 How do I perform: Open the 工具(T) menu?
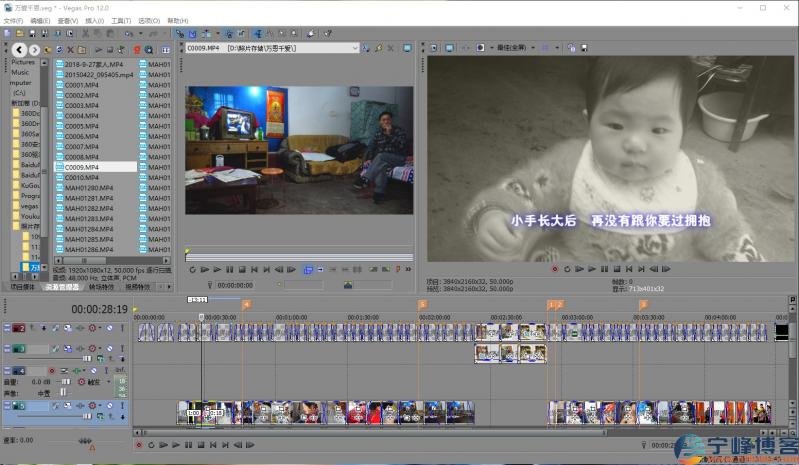click(x=121, y=21)
